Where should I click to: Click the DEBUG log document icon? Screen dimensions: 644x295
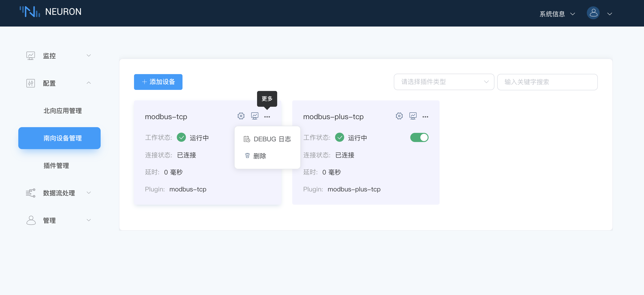click(247, 139)
